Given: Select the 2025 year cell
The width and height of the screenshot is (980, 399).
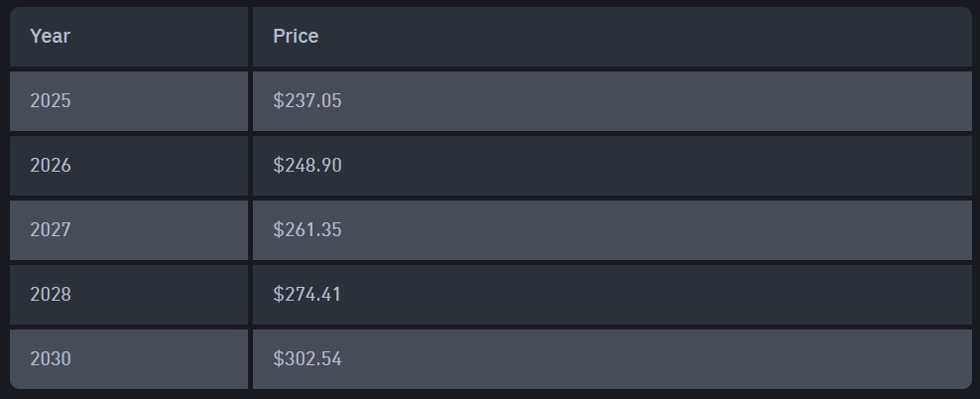Looking at the screenshot, I should [51, 100].
